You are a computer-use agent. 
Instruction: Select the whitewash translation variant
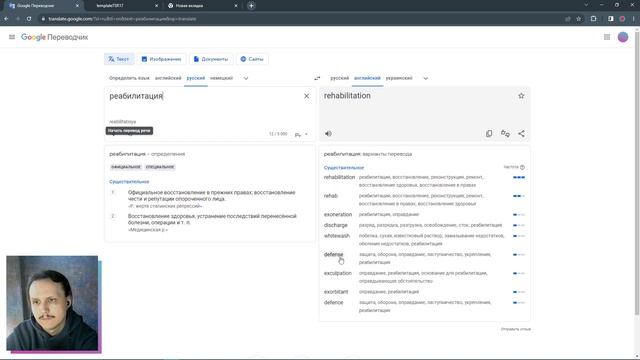click(337, 236)
